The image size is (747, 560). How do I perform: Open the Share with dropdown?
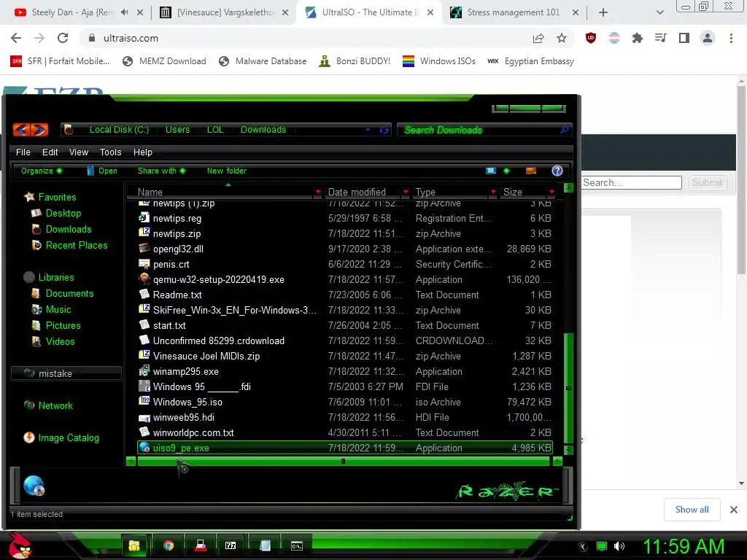point(161,171)
